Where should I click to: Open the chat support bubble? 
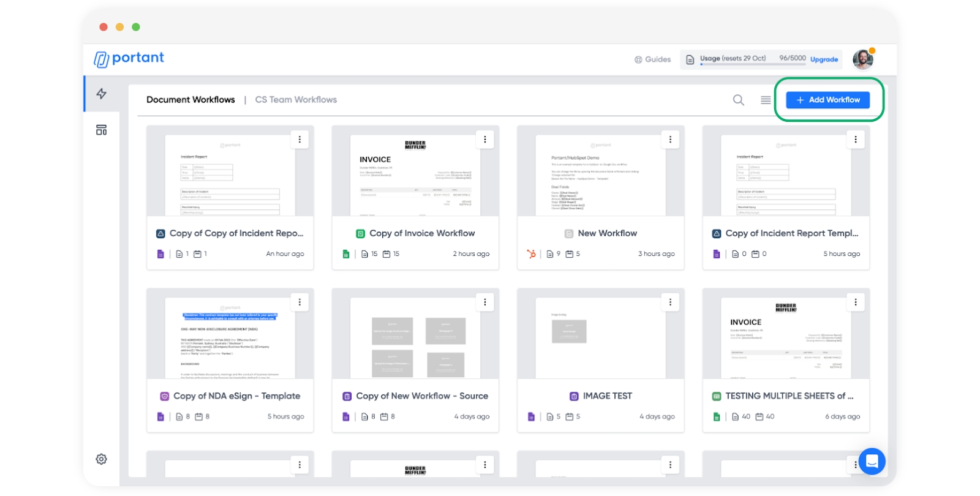872,461
